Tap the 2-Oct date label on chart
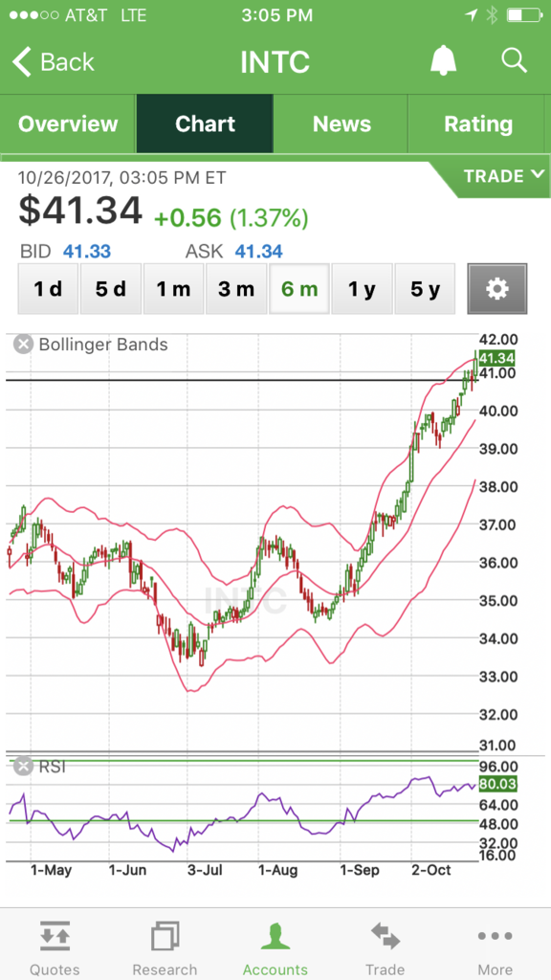The image size is (551, 980). [431, 870]
